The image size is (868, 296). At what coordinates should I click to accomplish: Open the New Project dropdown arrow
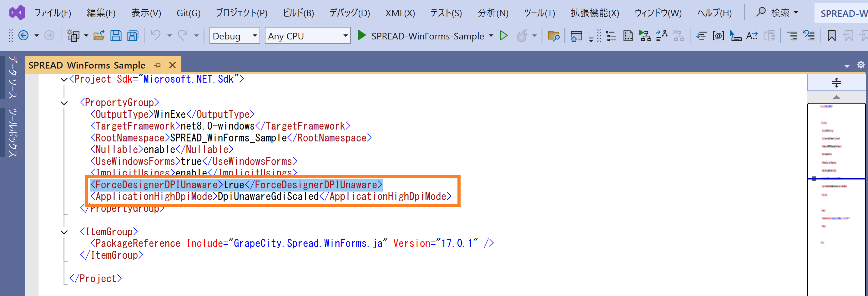[x=86, y=35]
